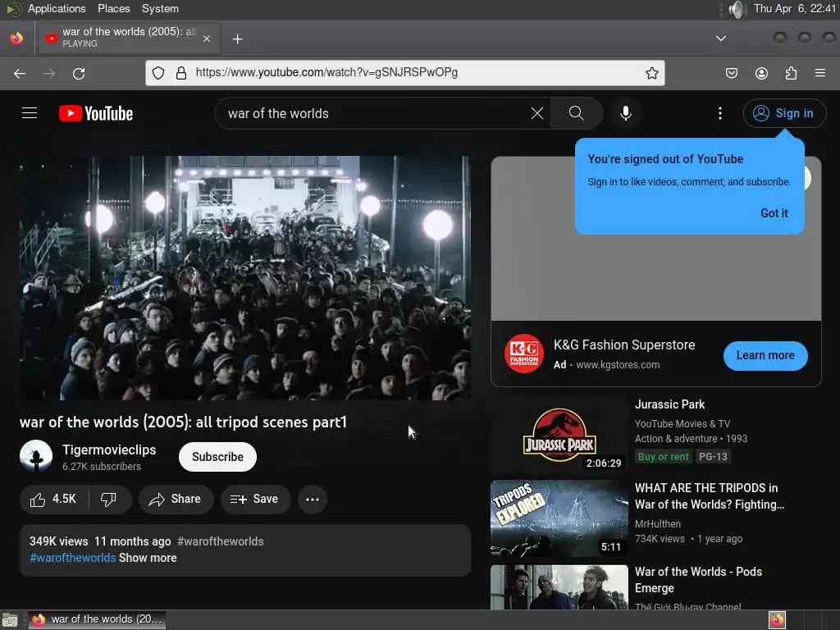Open WHAT ARE THE TRIPODS video title
The height and width of the screenshot is (630, 840).
point(710,496)
